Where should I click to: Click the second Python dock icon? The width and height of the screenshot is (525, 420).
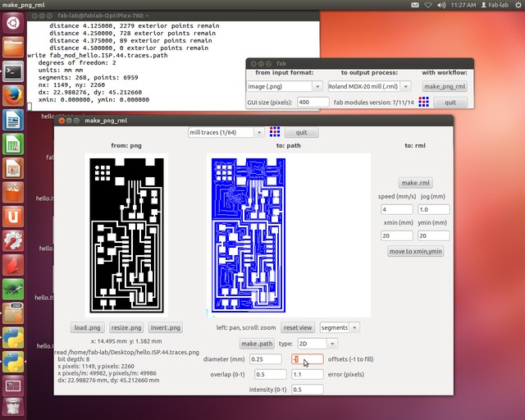pos(13,362)
